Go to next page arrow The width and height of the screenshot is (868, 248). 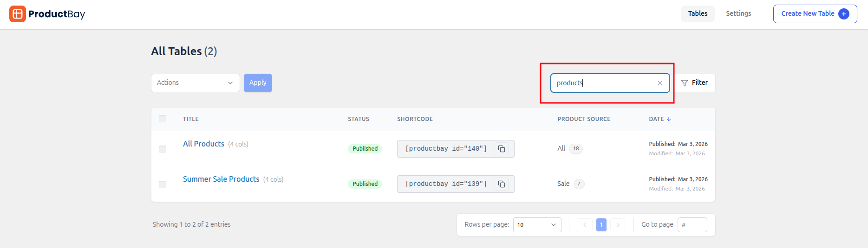[x=618, y=225]
